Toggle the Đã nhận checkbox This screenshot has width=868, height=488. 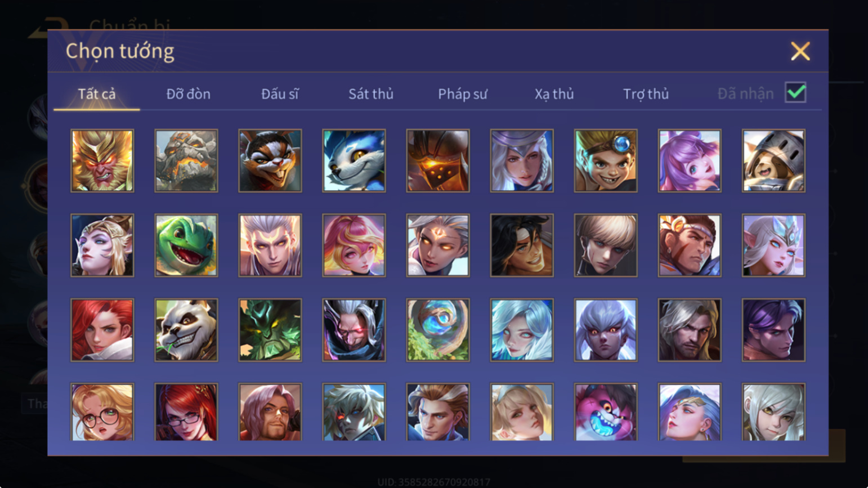point(795,93)
